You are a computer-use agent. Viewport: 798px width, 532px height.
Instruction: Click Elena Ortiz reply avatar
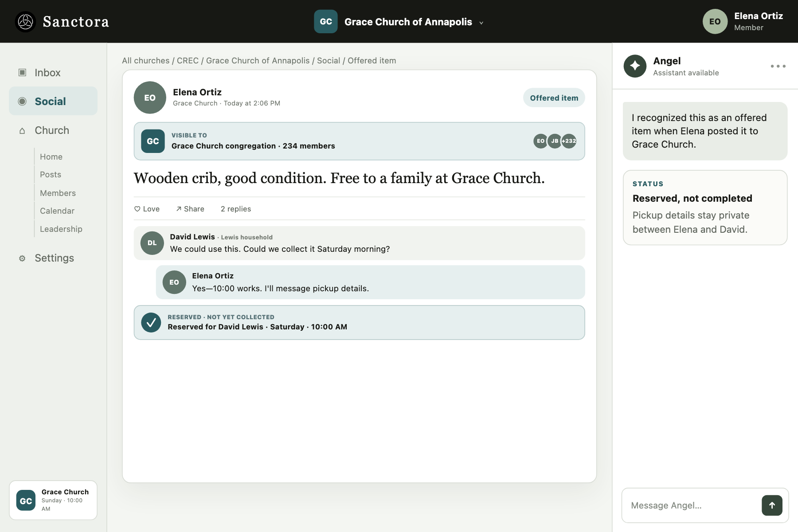pyautogui.click(x=174, y=282)
